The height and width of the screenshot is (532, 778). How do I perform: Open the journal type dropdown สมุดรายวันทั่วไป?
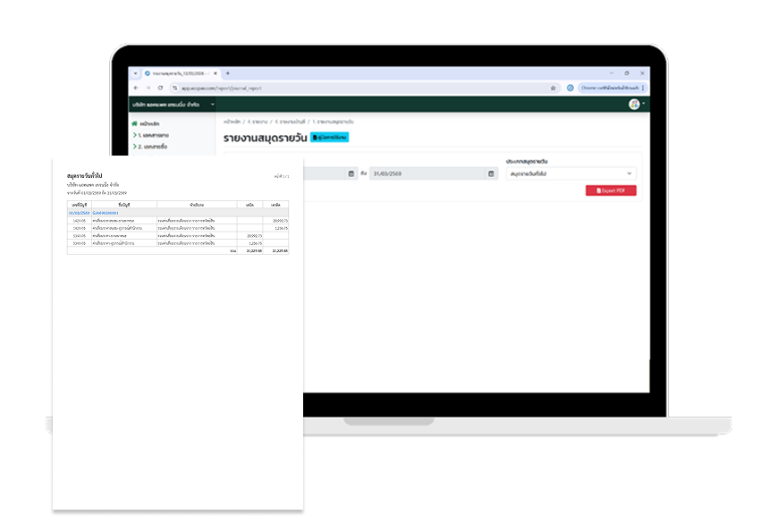tap(571, 173)
